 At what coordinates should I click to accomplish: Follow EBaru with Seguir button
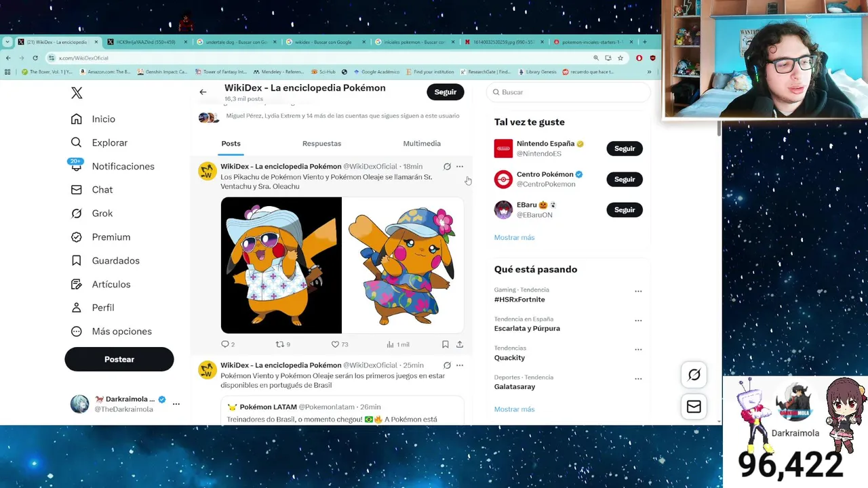(625, 210)
